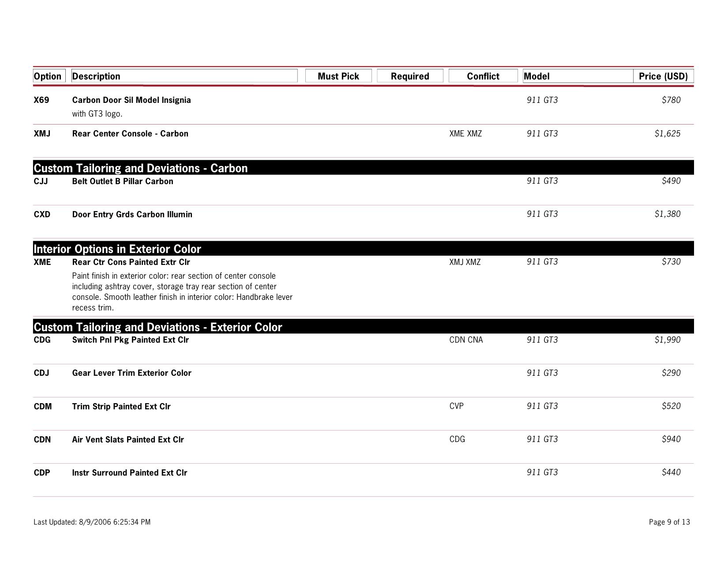Click the Model column header
The width and height of the screenshot is (728, 563).
pos(537,76)
